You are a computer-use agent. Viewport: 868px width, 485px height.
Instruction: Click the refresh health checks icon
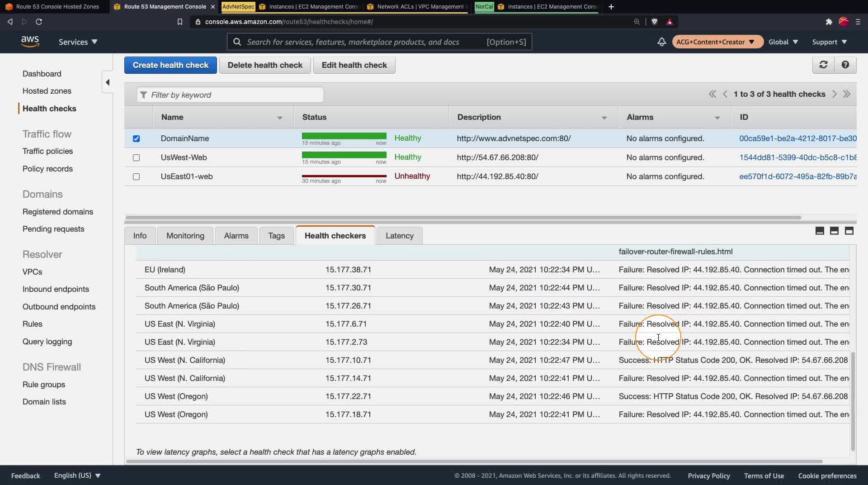tap(823, 65)
